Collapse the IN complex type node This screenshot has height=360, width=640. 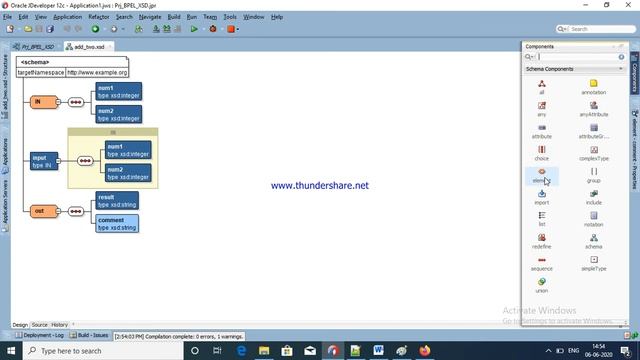click(58, 102)
